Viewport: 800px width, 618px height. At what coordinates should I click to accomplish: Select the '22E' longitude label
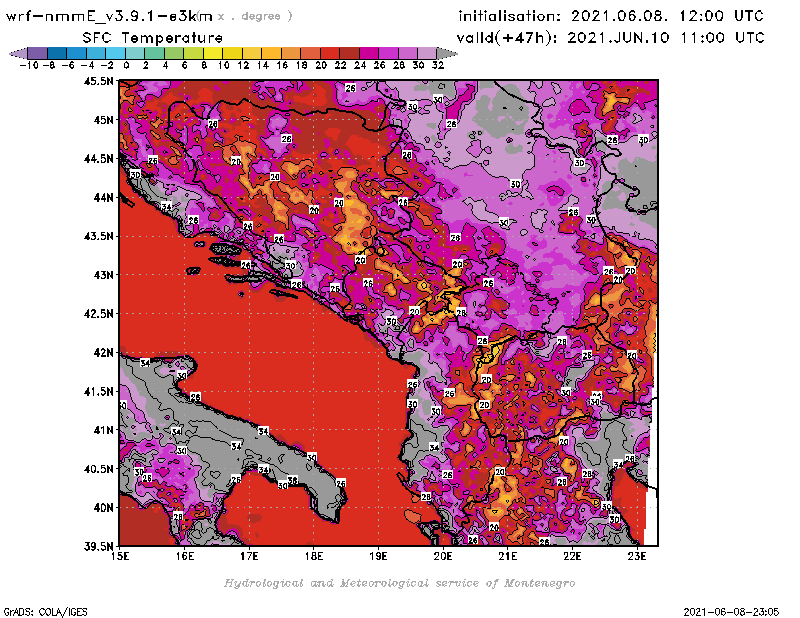pyautogui.click(x=572, y=556)
